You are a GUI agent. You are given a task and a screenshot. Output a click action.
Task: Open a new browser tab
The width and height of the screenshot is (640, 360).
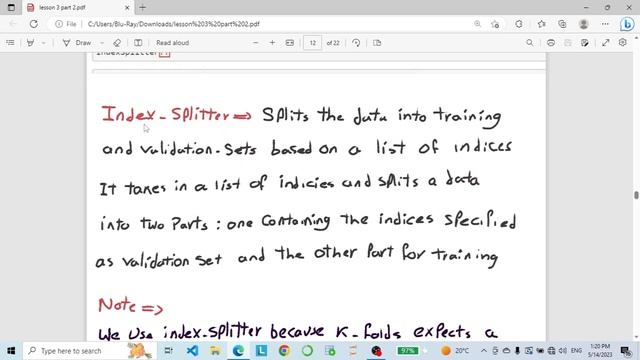tap(142, 7)
